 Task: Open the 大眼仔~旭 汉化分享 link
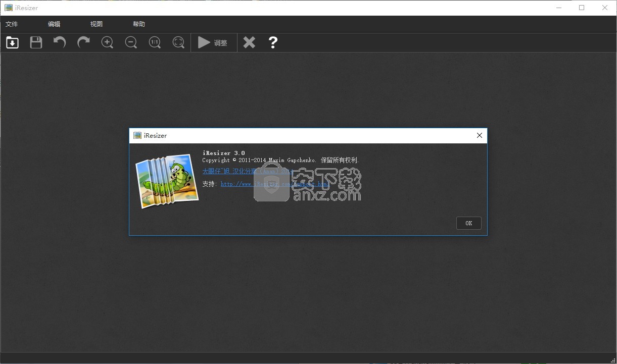point(248,171)
